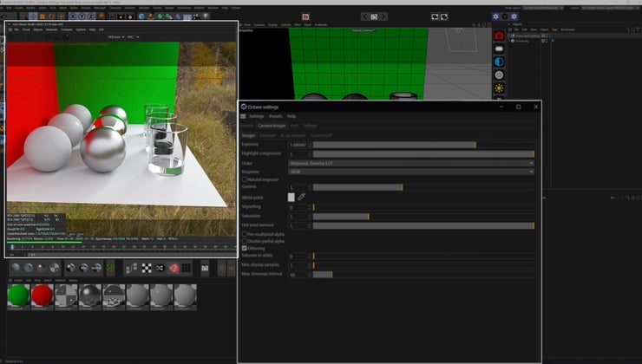Click the shuffle arrows icon
Viewport: 642px width, 364px height.
tap(160, 268)
